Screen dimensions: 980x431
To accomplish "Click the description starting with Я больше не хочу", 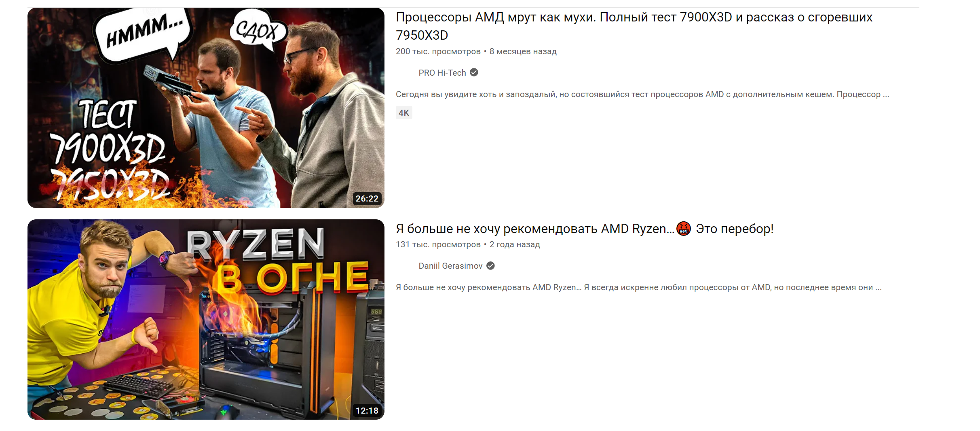I will pyautogui.click(x=639, y=287).
